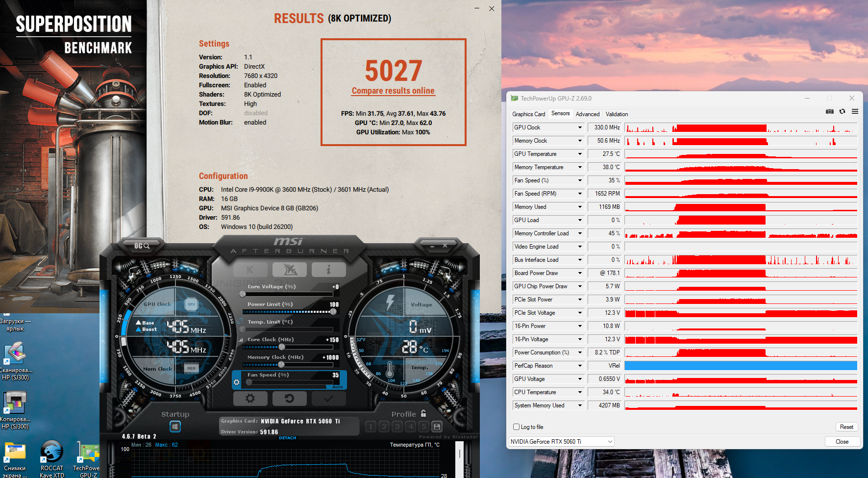Click the GPU-Z Close button
The height and width of the screenshot is (478, 868).
pos(842,442)
